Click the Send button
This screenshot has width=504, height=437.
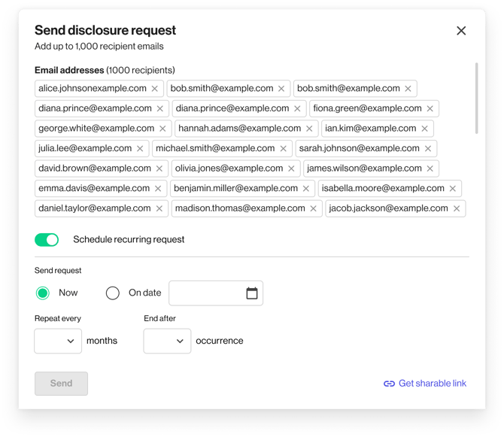61,384
